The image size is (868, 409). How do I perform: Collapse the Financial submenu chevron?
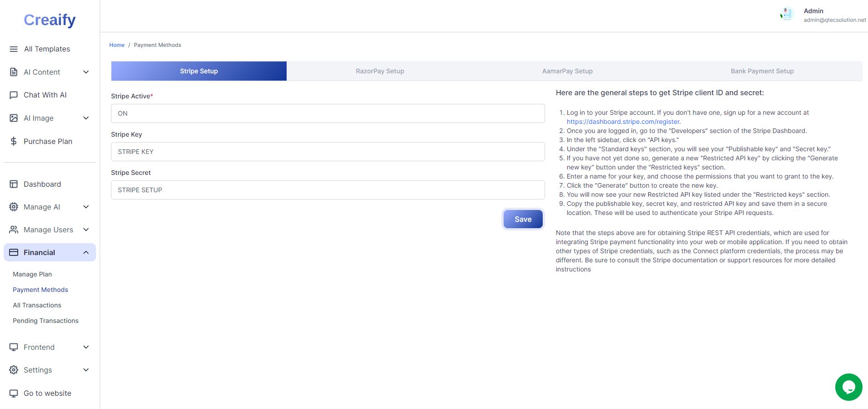pyautogui.click(x=86, y=252)
